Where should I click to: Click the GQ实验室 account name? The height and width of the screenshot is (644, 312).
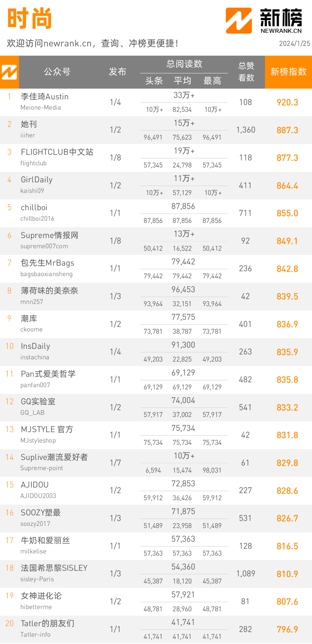pyautogui.click(x=38, y=402)
